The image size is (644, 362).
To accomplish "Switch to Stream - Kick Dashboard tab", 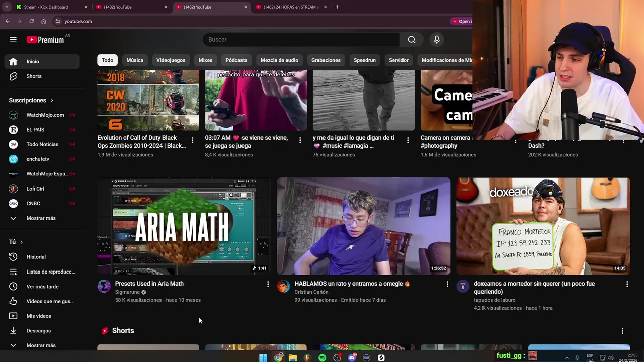I will 50,7.
